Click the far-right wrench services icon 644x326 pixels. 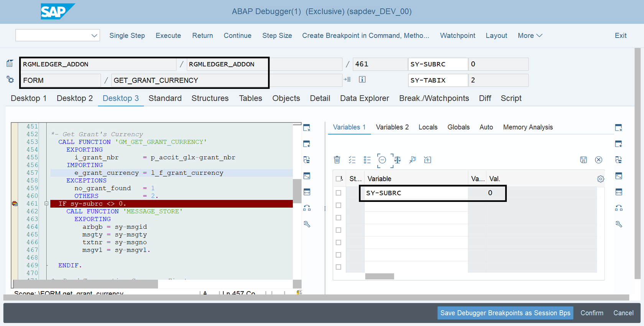click(x=619, y=224)
